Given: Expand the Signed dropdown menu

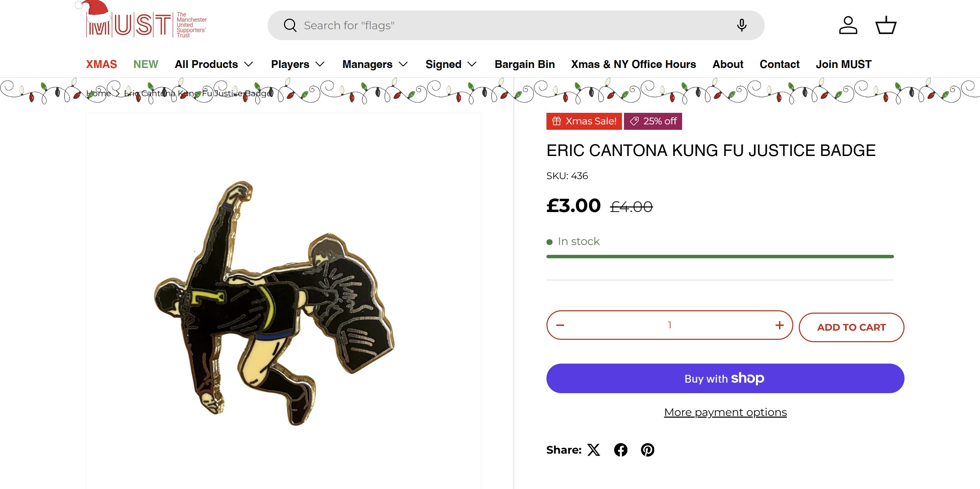Looking at the screenshot, I should tap(451, 64).
